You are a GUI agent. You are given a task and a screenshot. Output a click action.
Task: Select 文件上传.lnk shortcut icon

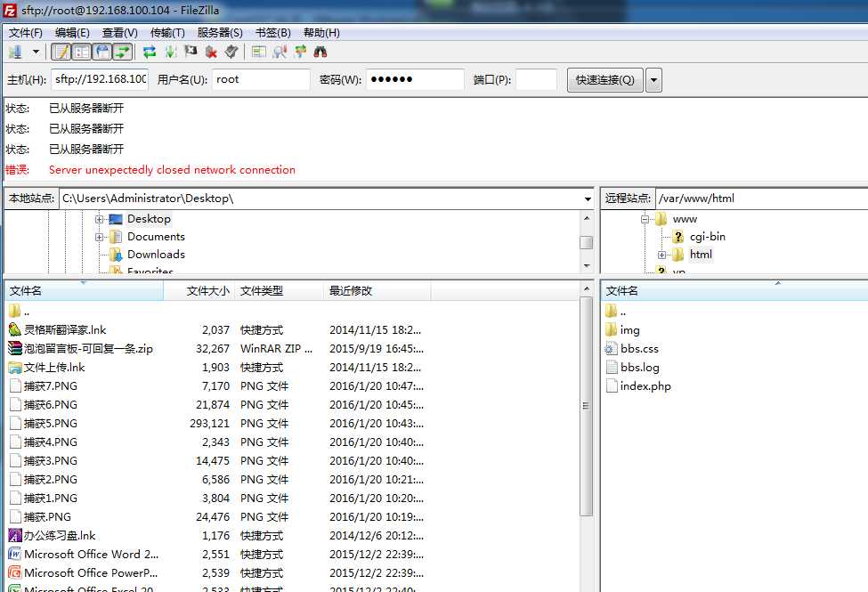pos(15,367)
